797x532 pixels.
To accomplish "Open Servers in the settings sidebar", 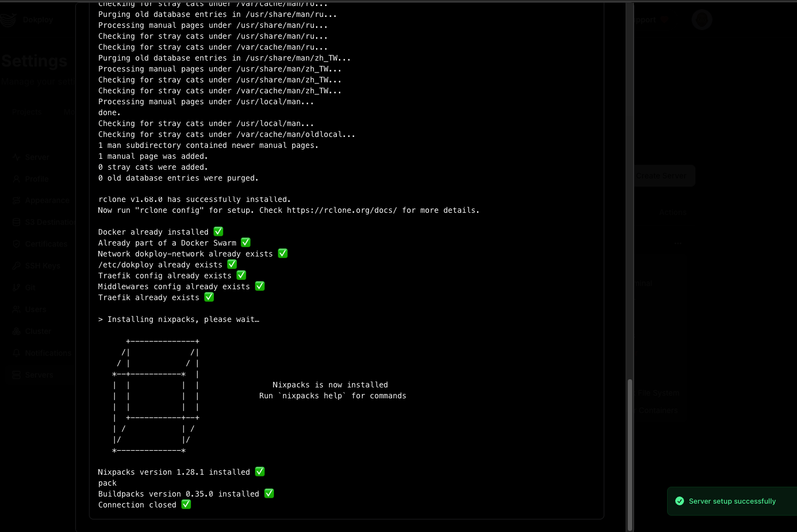I will click(39, 375).
